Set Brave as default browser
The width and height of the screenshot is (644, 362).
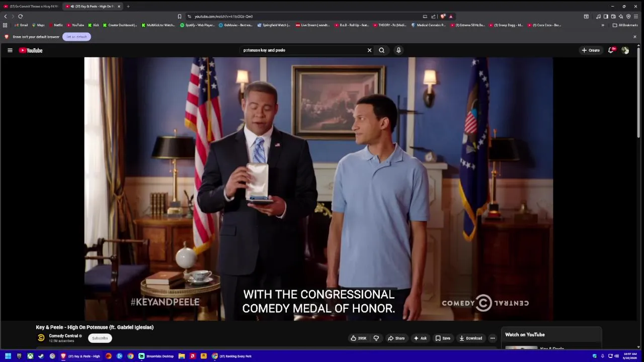(76, 37)
